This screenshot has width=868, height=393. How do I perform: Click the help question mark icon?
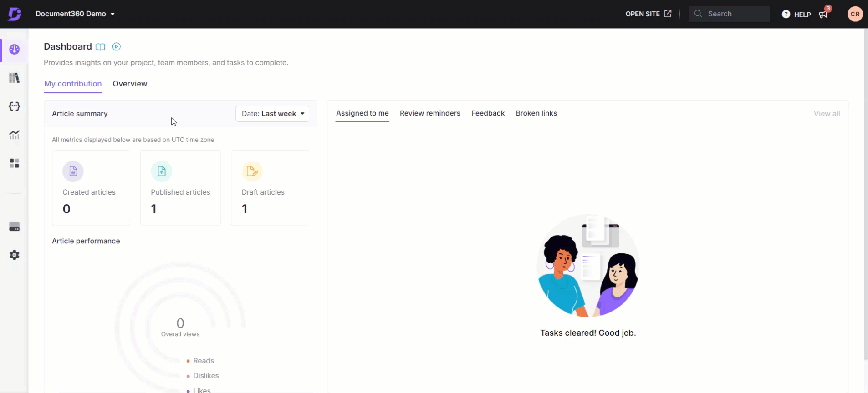coord(786,14)
